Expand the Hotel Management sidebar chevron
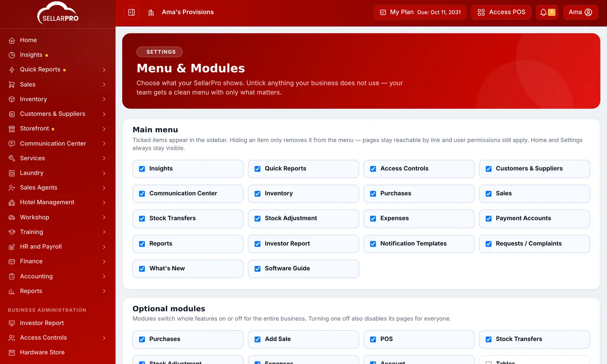This screenshot has width=607, height=364. coord(104,202)
